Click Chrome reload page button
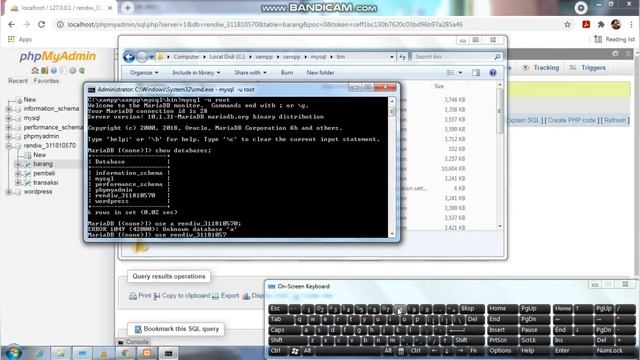The height and width of the screenshot is (360, 640). [42, 24]
